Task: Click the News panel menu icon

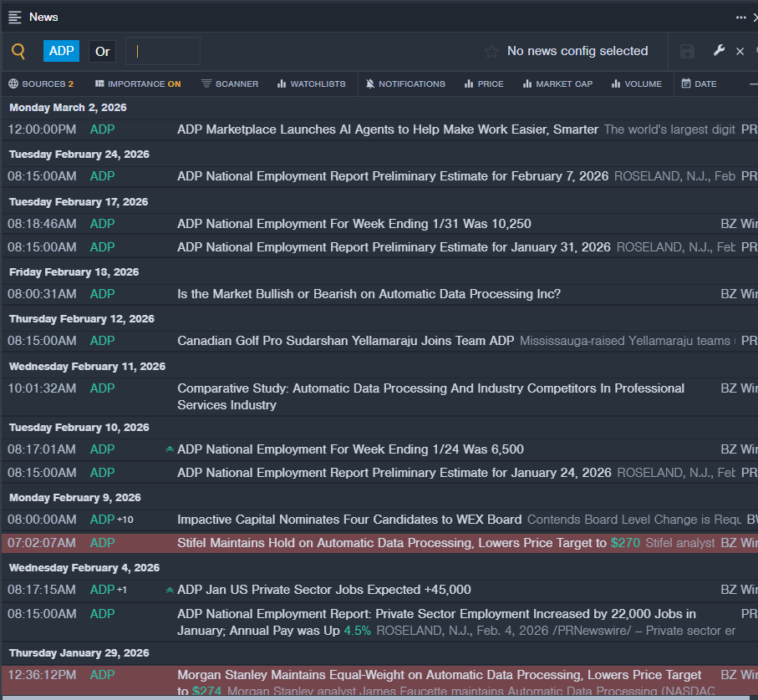Action: 15,17
